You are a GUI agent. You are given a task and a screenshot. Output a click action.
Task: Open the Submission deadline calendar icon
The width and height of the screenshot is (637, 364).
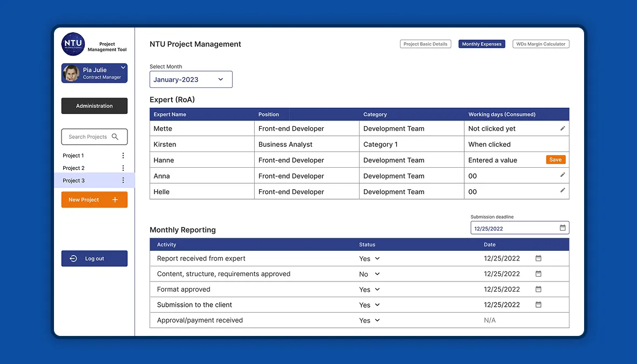tap(563, 228)
